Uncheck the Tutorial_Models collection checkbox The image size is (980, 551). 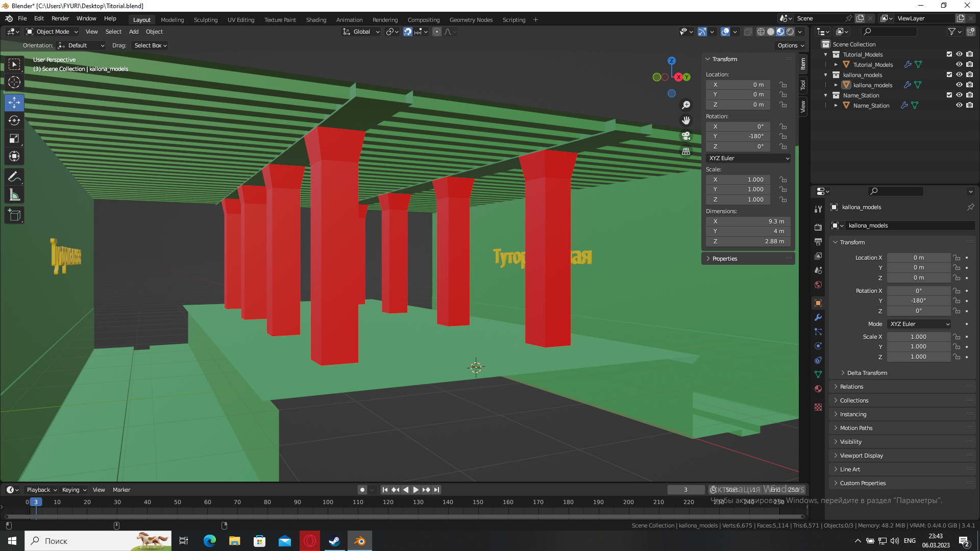pos(949,54)
